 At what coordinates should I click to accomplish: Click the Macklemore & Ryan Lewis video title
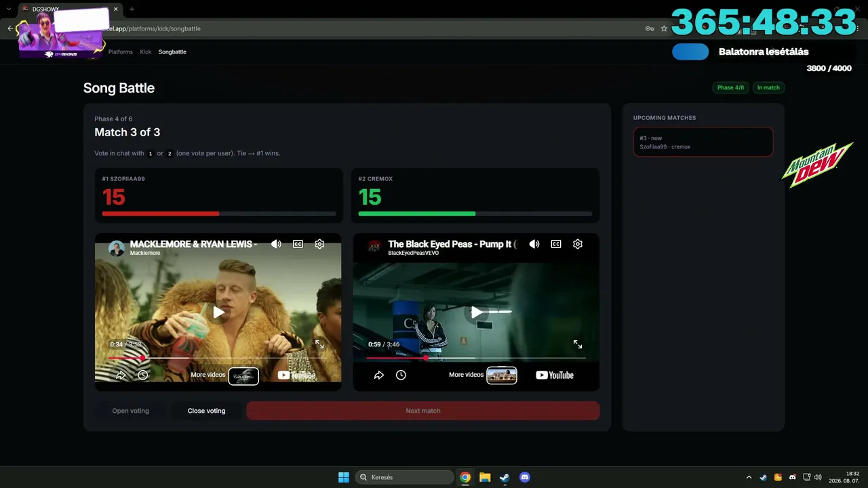(193, 244)
